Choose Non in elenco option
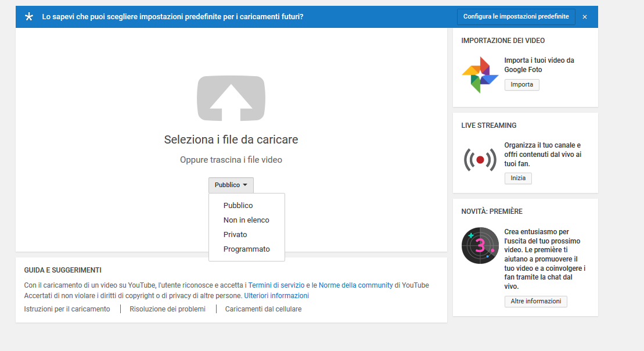 [x=246, y=220]
